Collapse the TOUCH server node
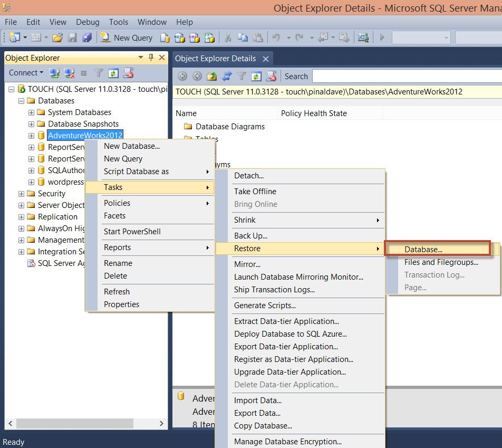This screenshot has width=502, height=448. click(x=11, y=89)
